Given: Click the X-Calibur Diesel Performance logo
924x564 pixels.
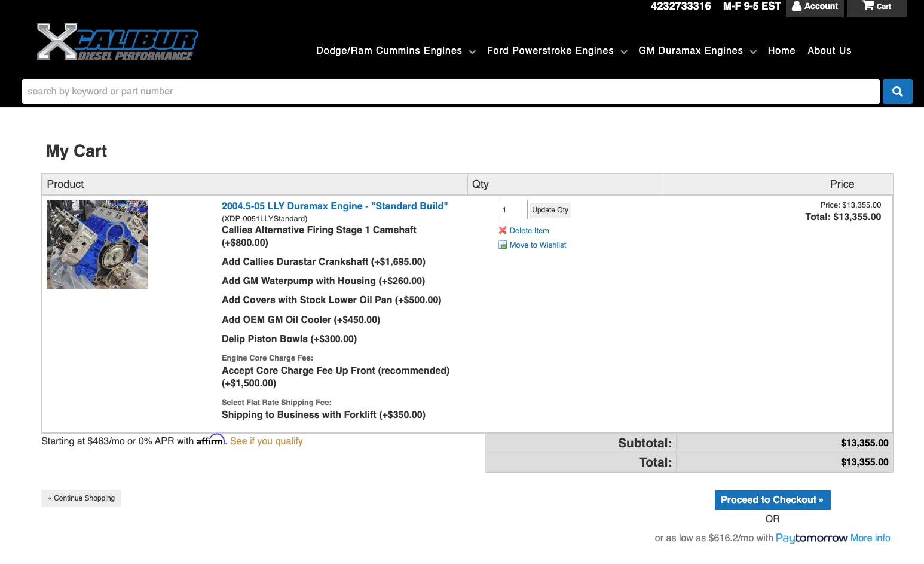Looking at the screenshot, I should coord(117,42).
